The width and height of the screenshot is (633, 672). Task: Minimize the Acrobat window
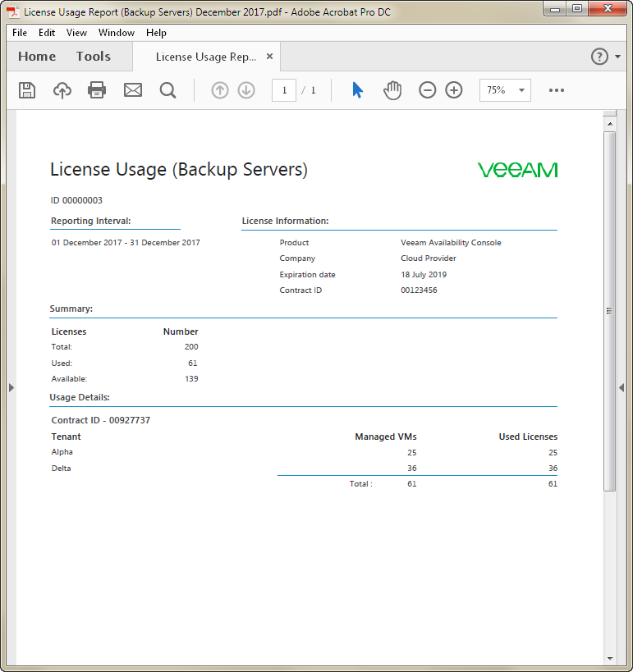(555, 8)
